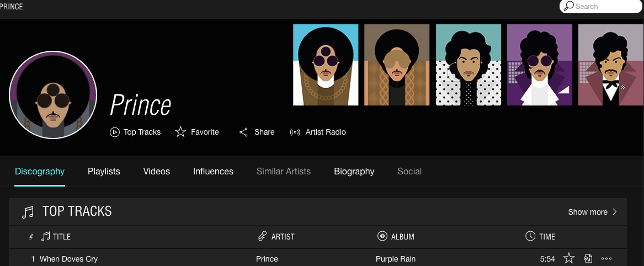Viewport: 644px width, 266px height.
Task: Open more options for When Doves Cry
Action: tap(606, 258)
